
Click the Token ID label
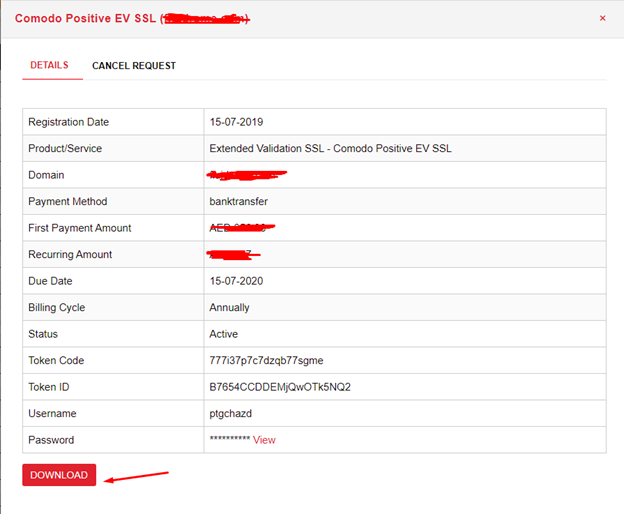(x=49, y=387)
